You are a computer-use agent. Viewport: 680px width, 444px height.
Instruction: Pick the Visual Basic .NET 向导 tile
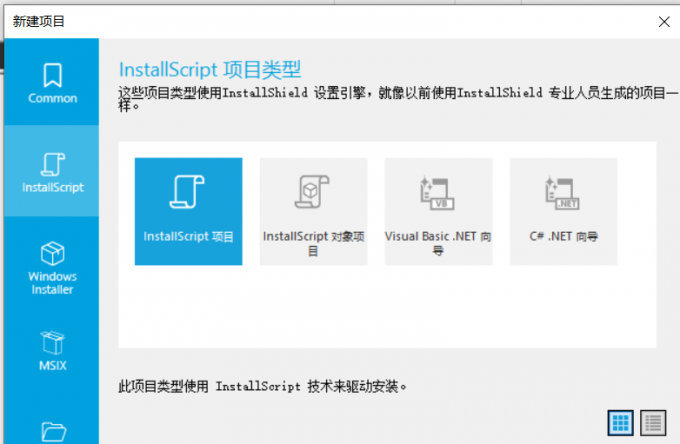tap(438, 211)
